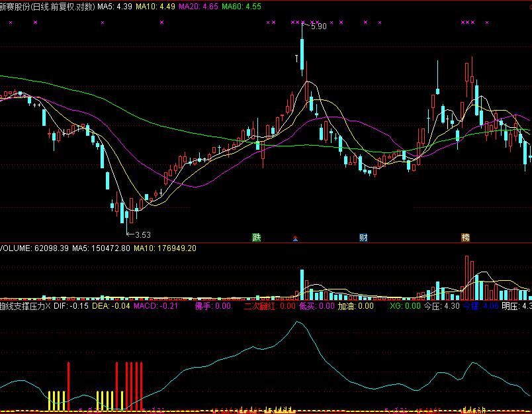Click the DIF: -0.15 value
532x414 pixels.
point(71,306)
